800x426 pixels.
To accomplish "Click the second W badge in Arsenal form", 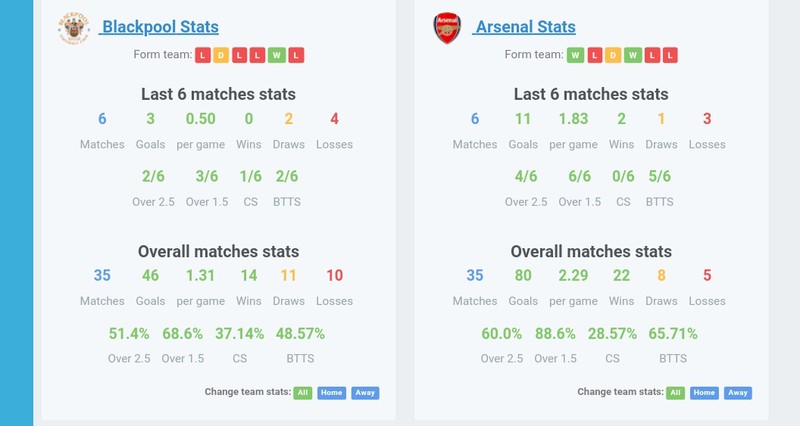I will 633,55.
